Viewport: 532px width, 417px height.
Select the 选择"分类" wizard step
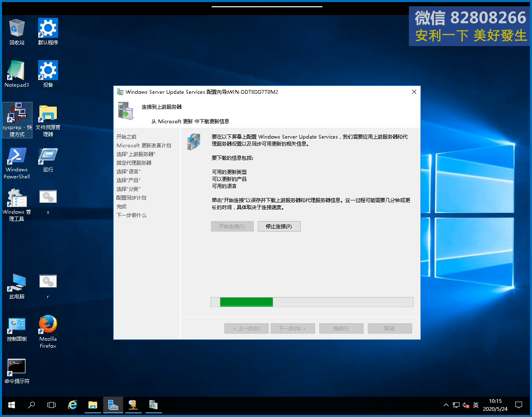129,189
